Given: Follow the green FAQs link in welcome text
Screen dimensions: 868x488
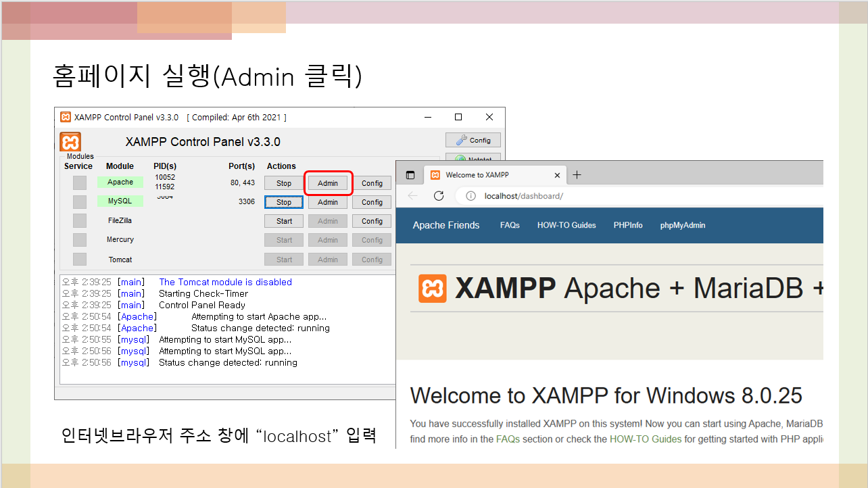Looking at the screenshot, I should point(507,439).
